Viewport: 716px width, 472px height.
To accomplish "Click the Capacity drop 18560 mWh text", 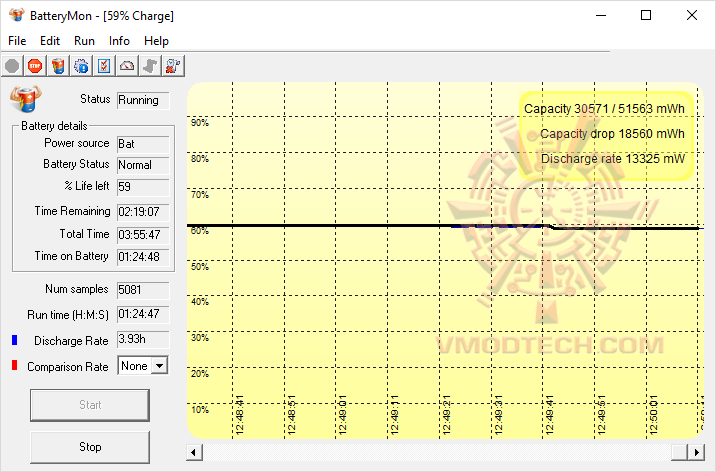I will [612, 134].
